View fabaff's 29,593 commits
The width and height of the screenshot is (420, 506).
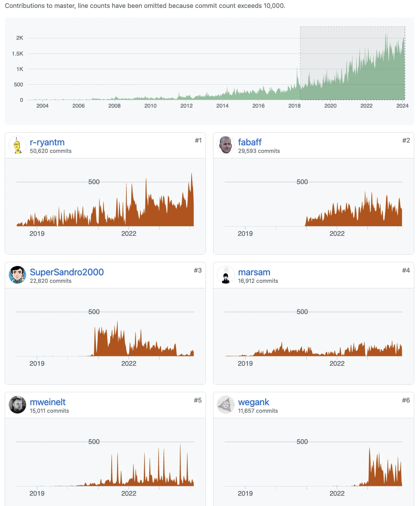click(x=259, y=151)
